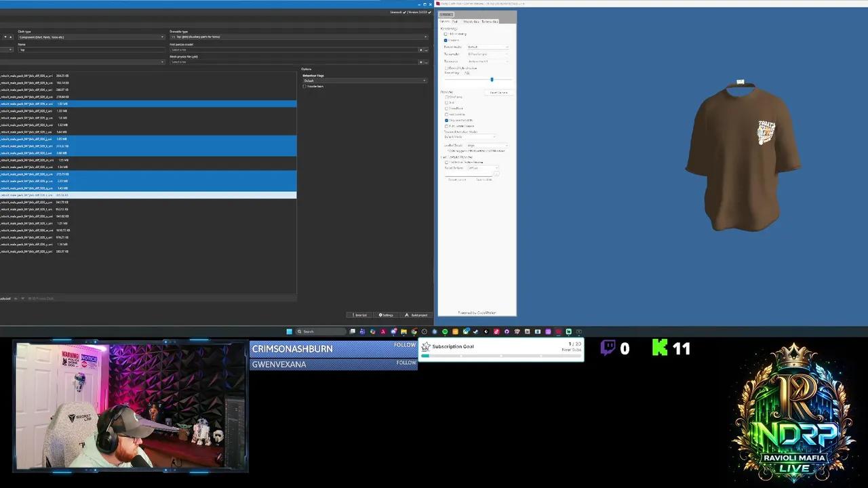Image resolution: width=868 pixels, height=488 pixels.
Task: Toggle the first checkbox under Rendering
Action: click(446, 34)
